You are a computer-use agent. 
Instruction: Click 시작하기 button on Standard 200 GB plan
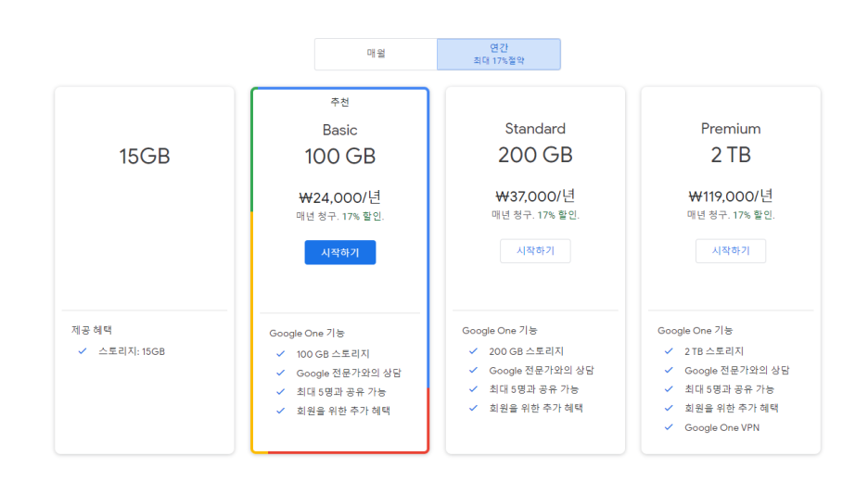(535, 250)
